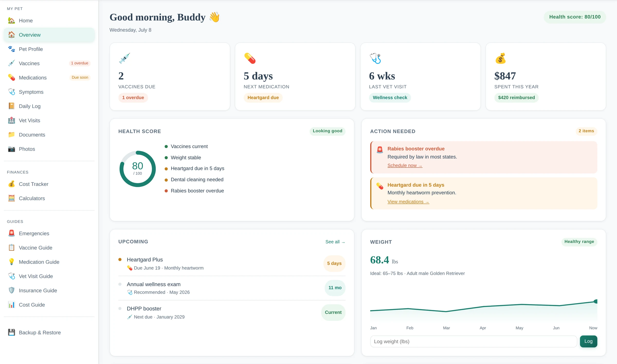Click the syringe icon beside Vaccines
Image resolution: width=617 pixels, height=364 pixels.
click(11, 63)
